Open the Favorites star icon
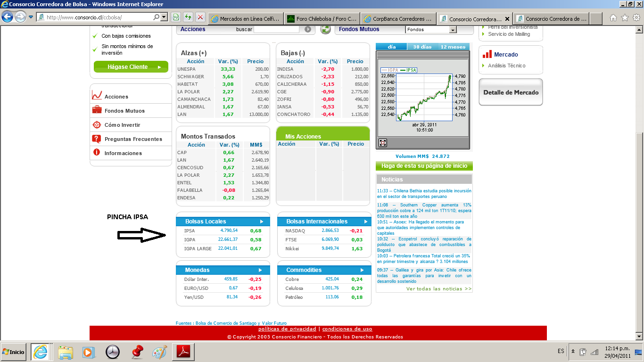 coord(625,18)
